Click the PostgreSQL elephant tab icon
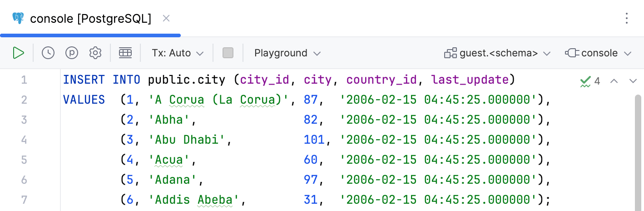 pos(19,18)
